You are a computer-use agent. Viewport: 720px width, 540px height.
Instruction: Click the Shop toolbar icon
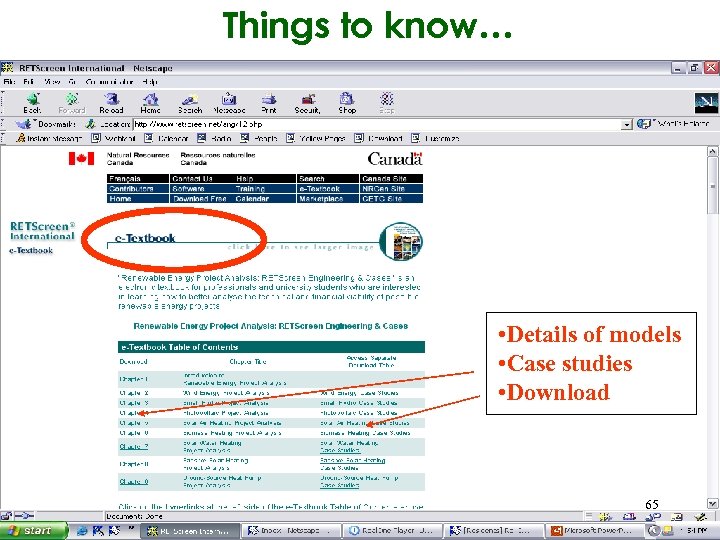click(x=347, y=102)
